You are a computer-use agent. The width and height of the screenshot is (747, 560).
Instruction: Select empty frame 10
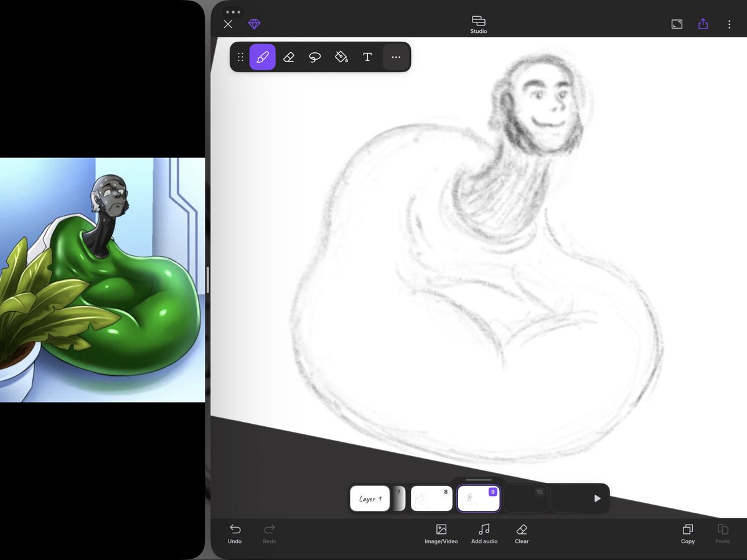[x=525, y=498]
